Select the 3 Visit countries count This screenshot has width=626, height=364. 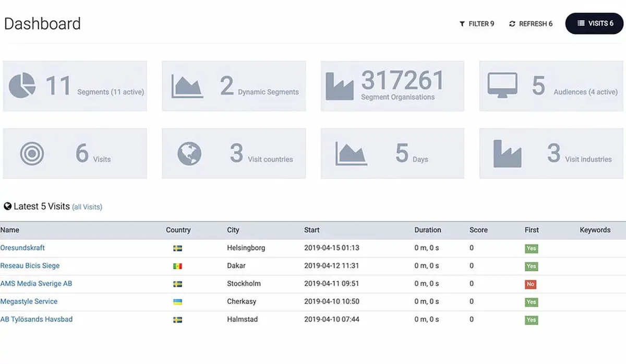coord(237,153)
